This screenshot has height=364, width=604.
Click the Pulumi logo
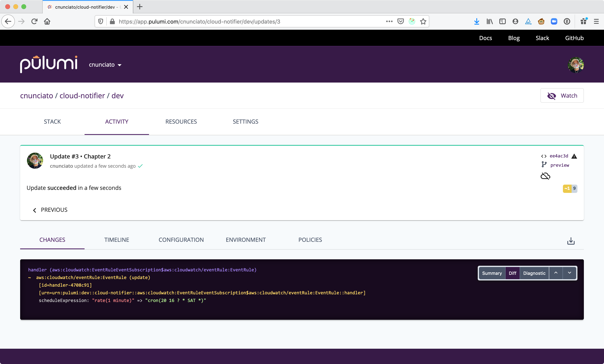coord(49,64)
